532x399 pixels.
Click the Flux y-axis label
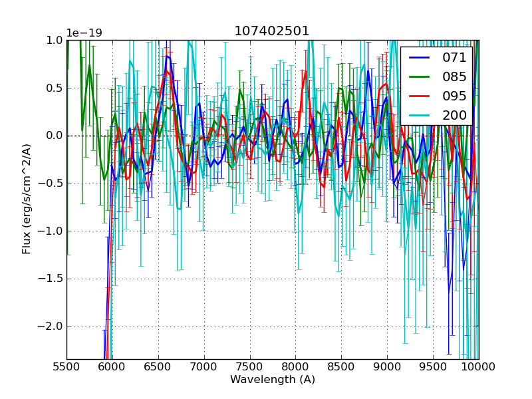pyautogui.click(x=27, y=199)
